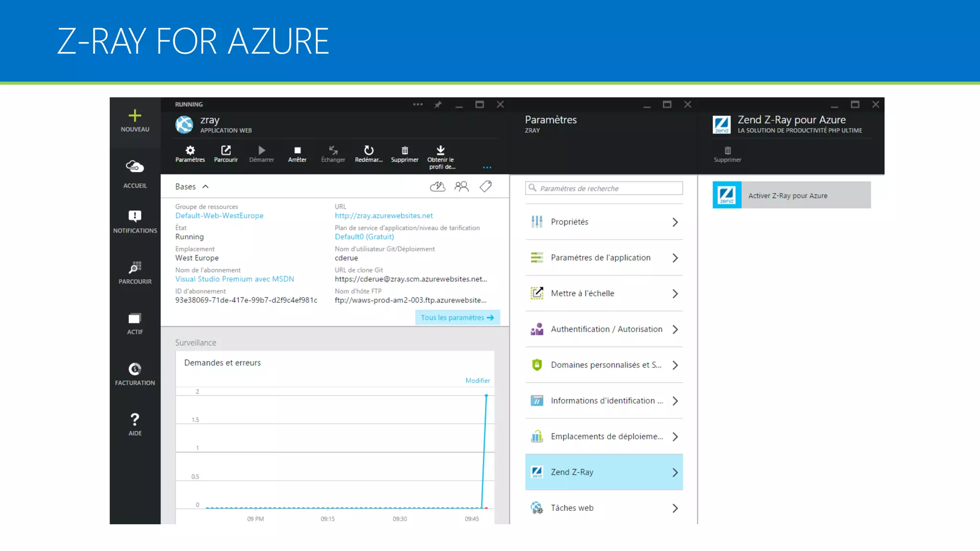Image resolution: width=980 pixels, height=551 pixels.
Task: Open Tâches web settings
Action: coord(604,508)
